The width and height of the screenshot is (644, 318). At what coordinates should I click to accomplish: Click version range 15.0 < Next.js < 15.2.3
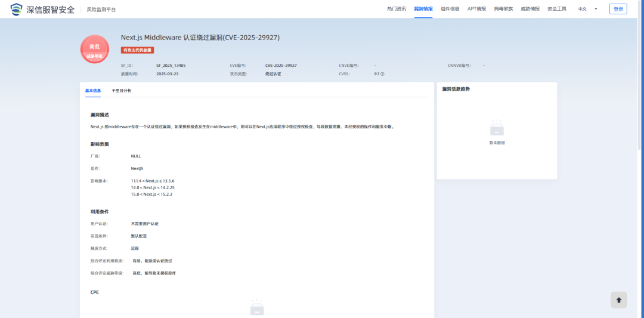[x=151, y=194]
